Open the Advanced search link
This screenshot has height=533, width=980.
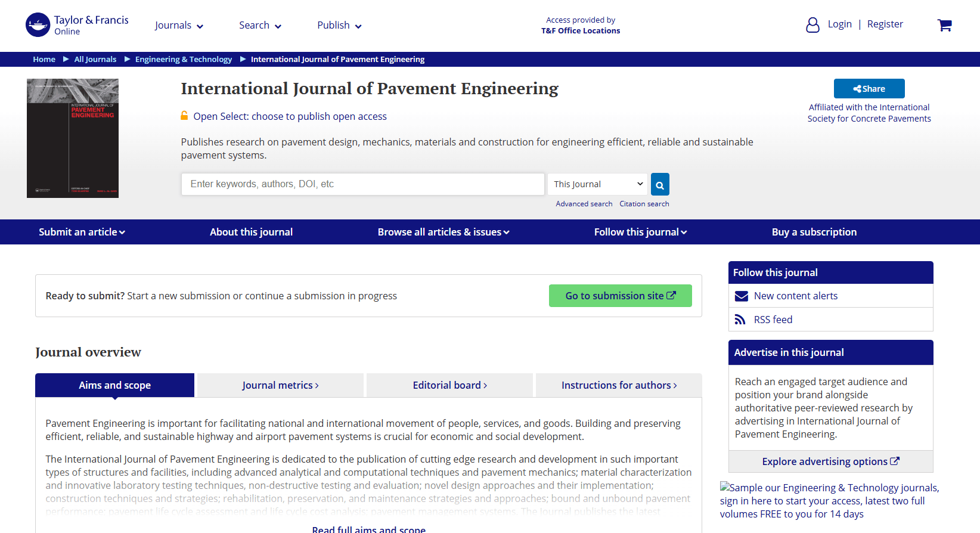pos(584,204)
